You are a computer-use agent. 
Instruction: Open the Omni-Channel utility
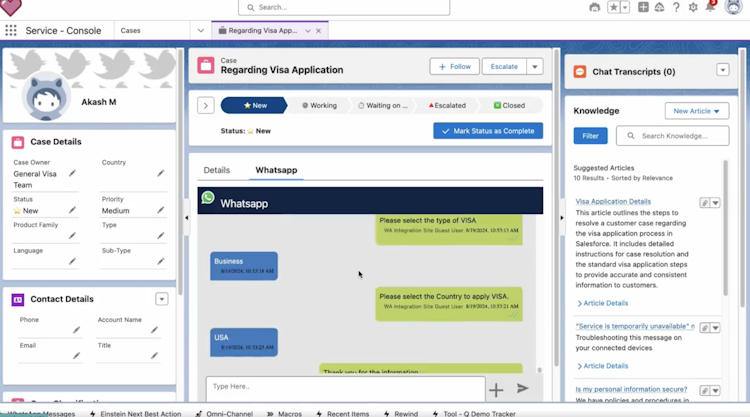coord(224,414)
